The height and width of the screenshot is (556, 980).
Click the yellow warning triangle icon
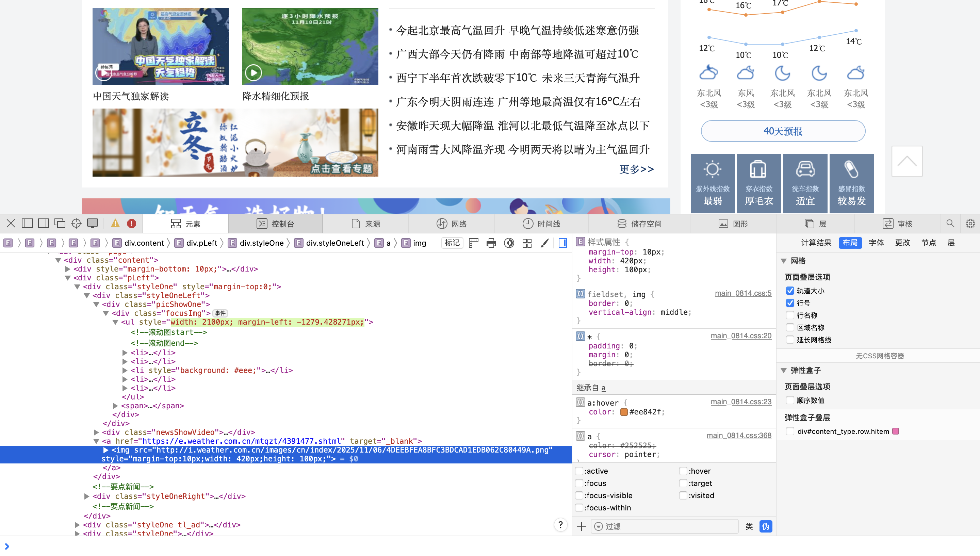coord(115,224)
